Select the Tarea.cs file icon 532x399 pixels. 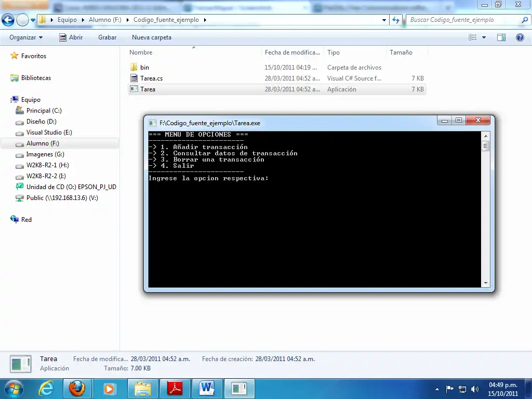[x=134, y=78]
